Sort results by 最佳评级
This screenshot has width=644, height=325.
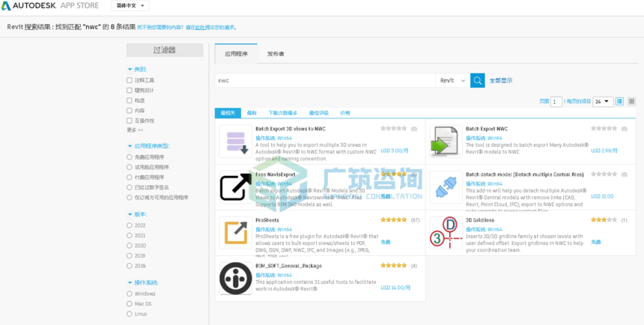319,113
